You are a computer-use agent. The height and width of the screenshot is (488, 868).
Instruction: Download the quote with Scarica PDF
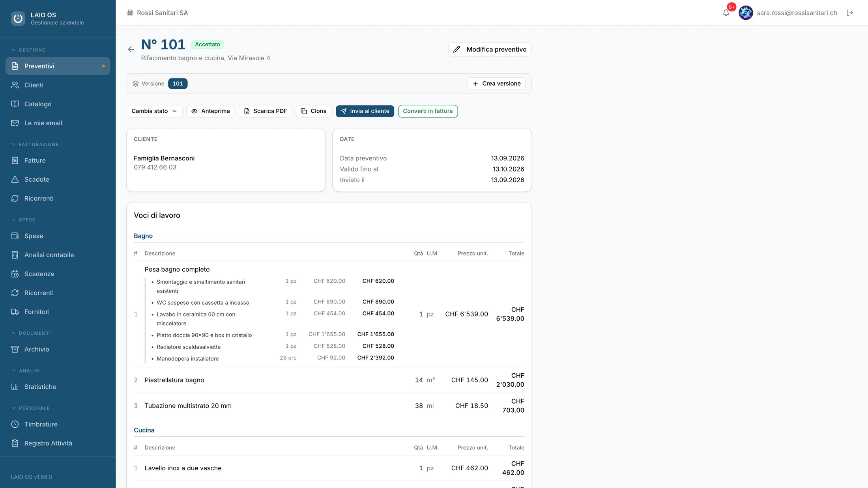265,111
